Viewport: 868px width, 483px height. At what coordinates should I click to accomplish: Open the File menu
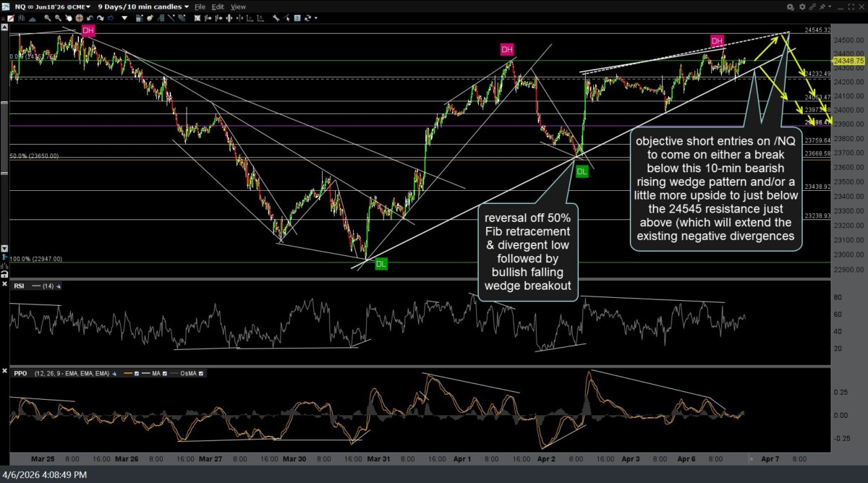coord(200,7)
